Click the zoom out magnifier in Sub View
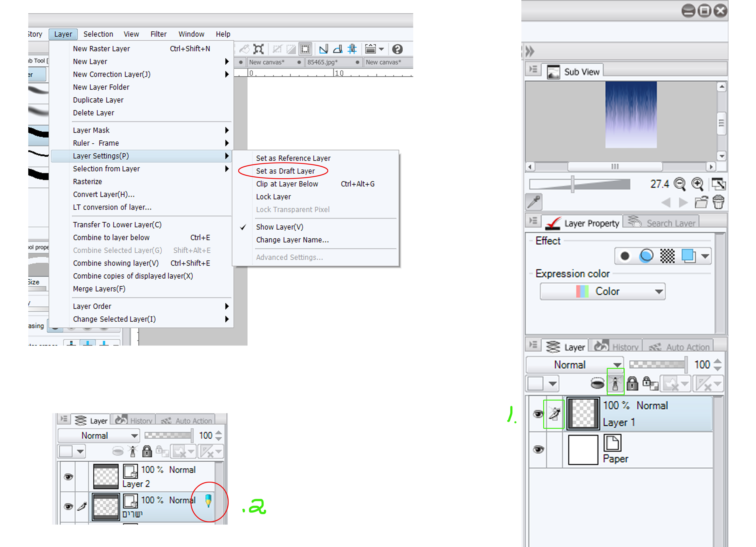 point(679,184)
